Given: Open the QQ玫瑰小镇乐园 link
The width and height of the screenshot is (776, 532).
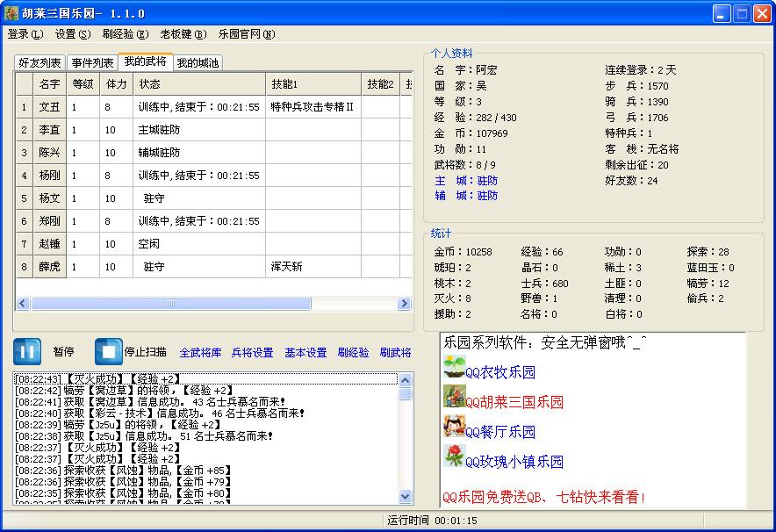Looking at the screenshot, I should click(514, 462).
